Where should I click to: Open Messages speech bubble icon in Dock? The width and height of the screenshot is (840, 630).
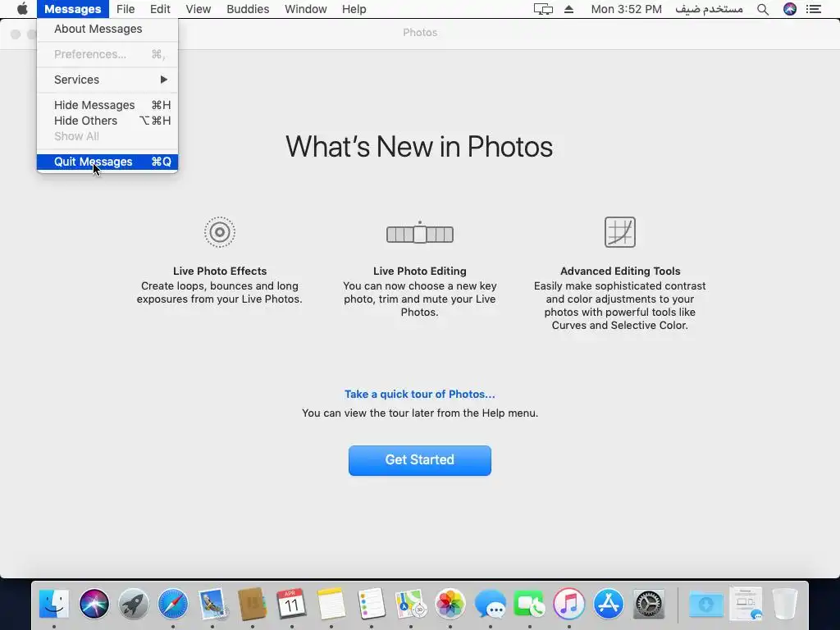point(490,604)
